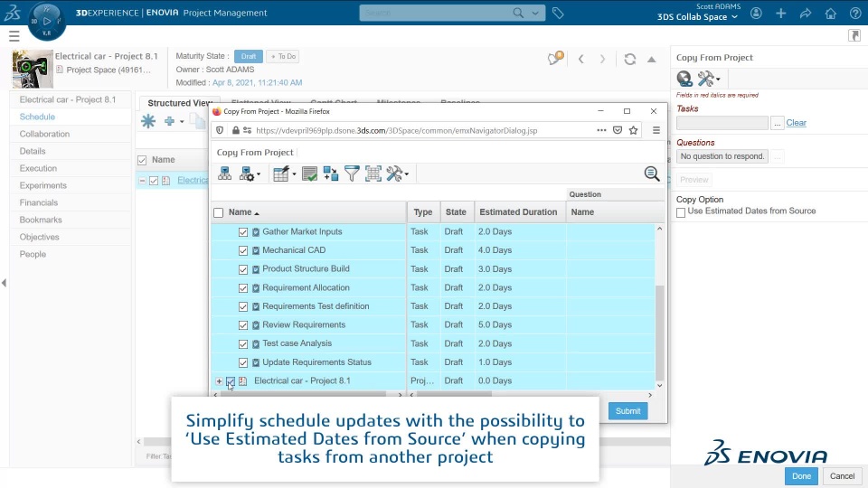Open the 3D compass launcher

point(46,22)
